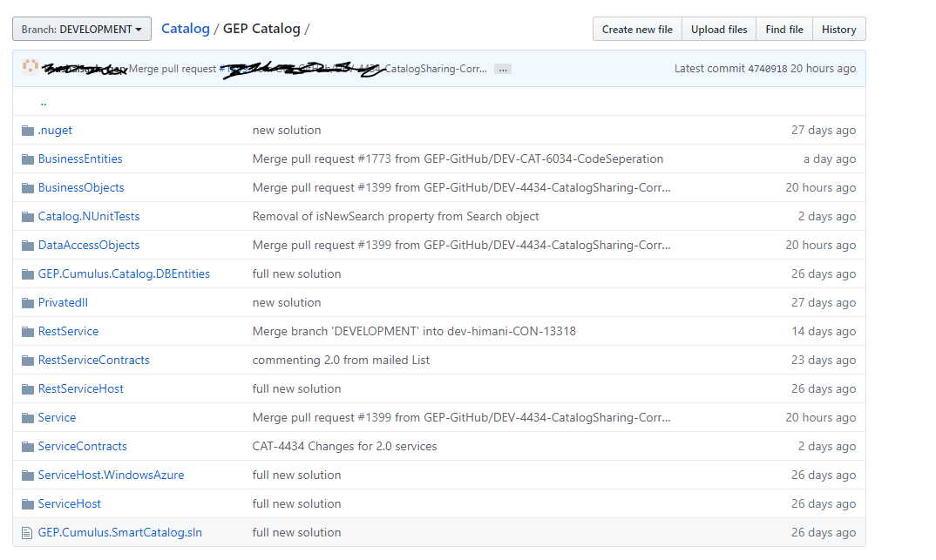
Task: Open the ServiceContracts folder
Action: (83, 446)
